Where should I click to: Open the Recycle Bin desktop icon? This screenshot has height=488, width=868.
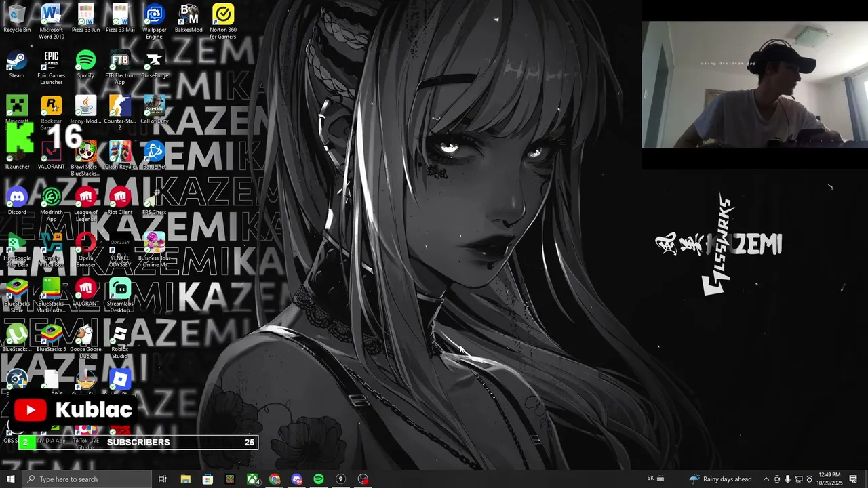17,19
